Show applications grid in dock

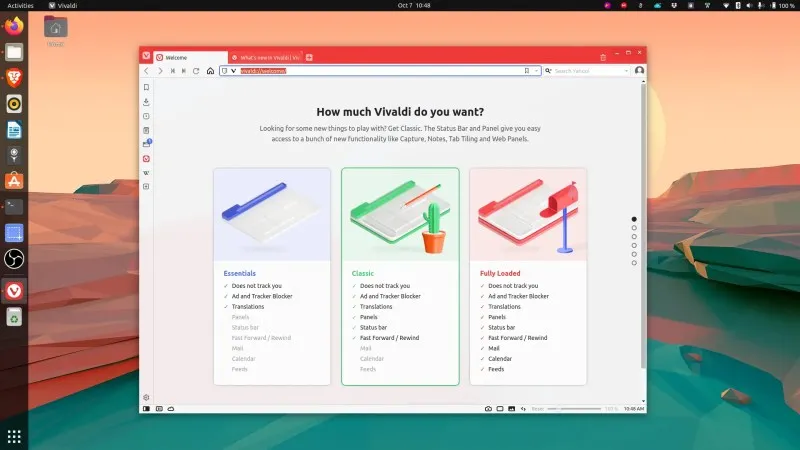[x=14, y=436]
